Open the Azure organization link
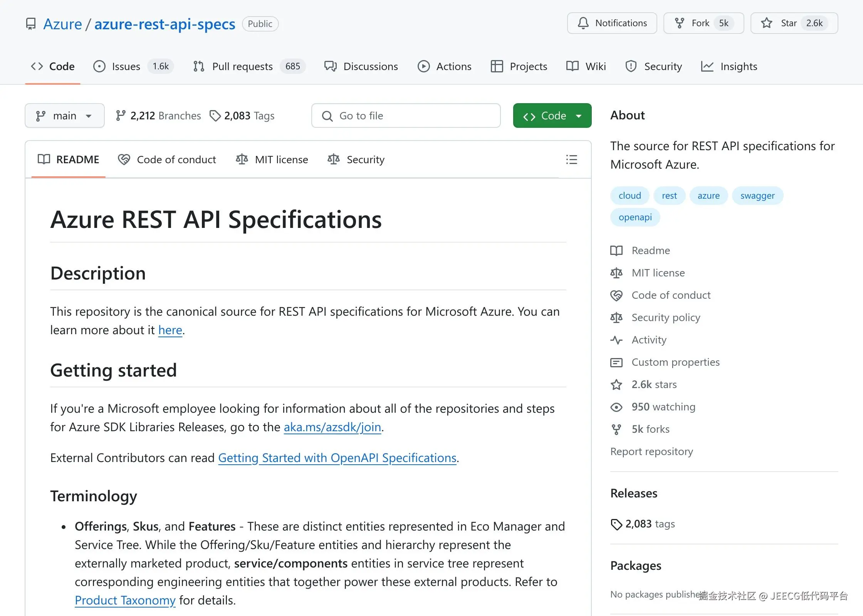The image size is (863, 616). pos(62,24)
